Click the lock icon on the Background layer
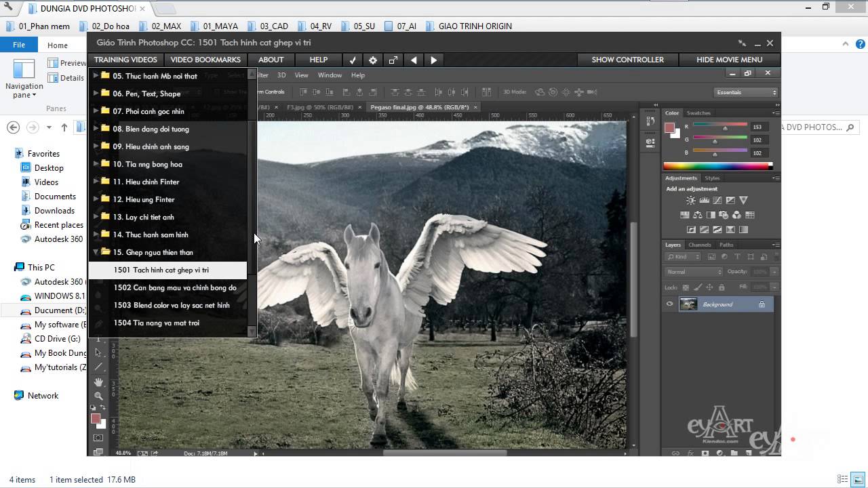Viewport: 868px width, 488px height. 762,304
